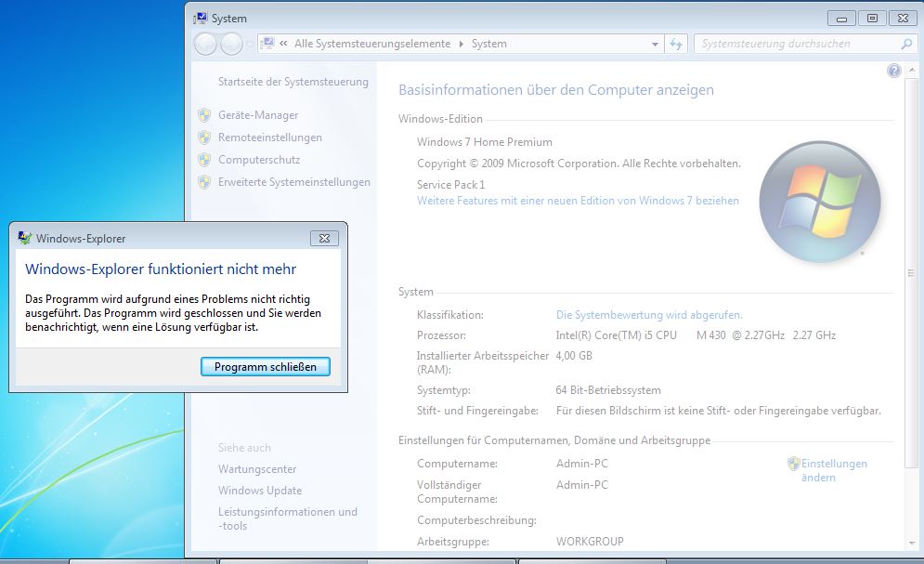Viewport: 924px width, 564px height.
Task: Click the Windows-Explorer funktioniert nicht mehr heading
Action: pos(161,269)
